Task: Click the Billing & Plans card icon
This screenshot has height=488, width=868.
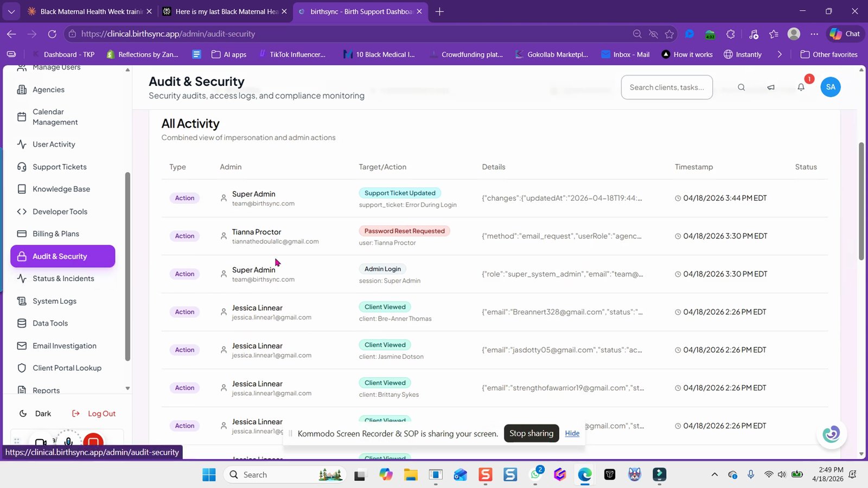Action: [x=22, y=234]
